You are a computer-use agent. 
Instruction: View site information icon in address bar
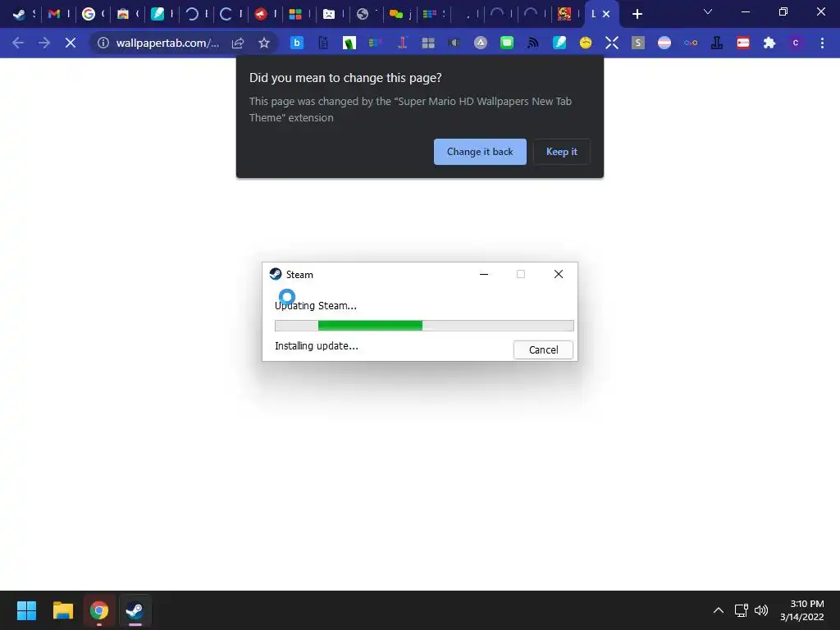(103, 43)
